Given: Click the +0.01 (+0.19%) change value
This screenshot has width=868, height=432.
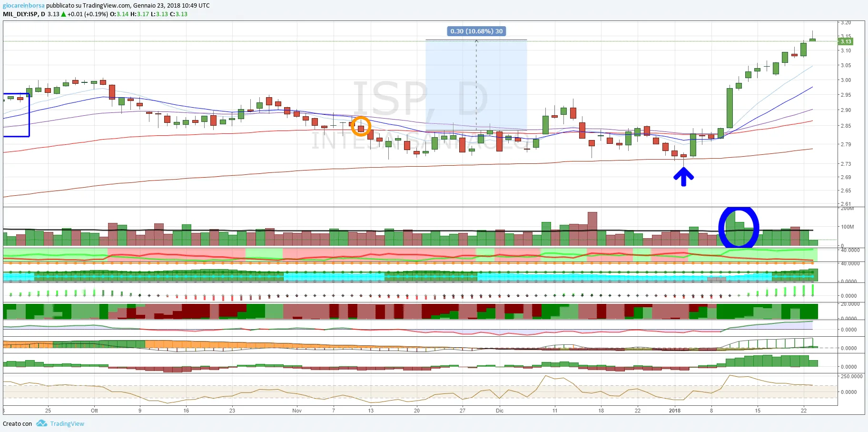Looking at the screenshot, I should coord(88,14).
